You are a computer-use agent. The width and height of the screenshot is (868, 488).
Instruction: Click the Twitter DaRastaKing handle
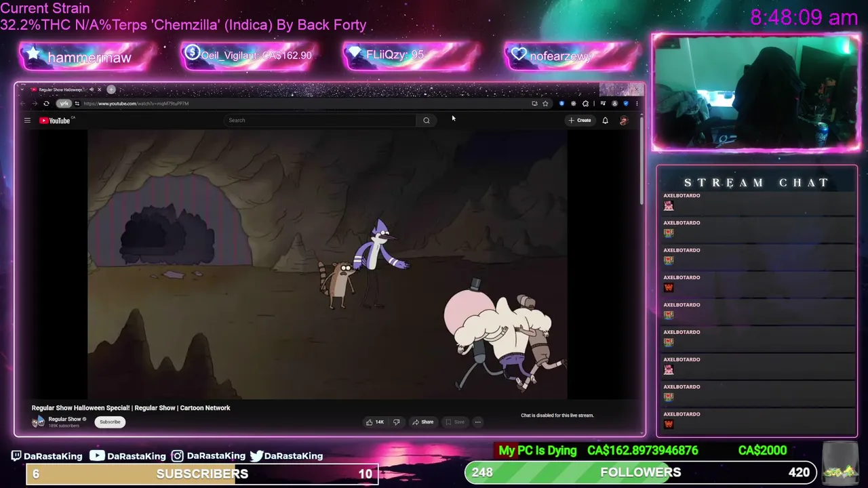point(286,456)
